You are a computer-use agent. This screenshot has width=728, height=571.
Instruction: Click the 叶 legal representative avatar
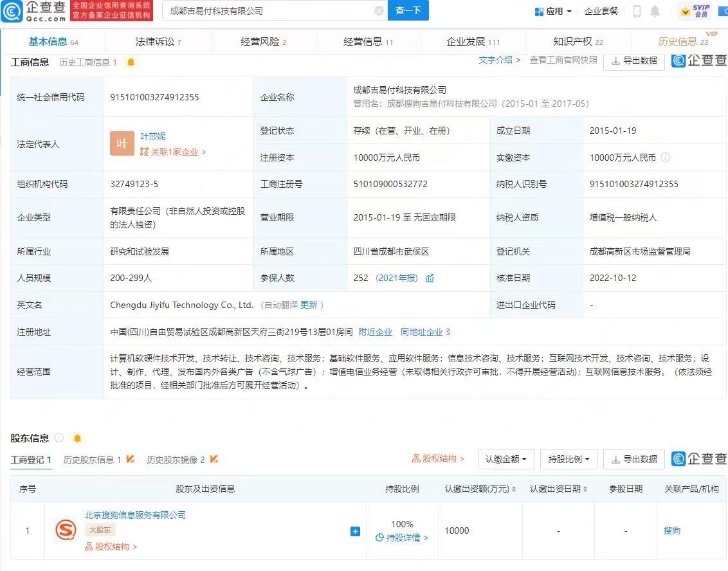[x=122, y=143]
